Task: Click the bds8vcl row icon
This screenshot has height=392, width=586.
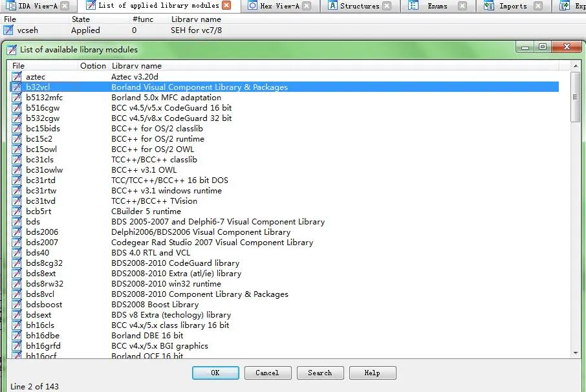Action: click(x=16, y=294)
